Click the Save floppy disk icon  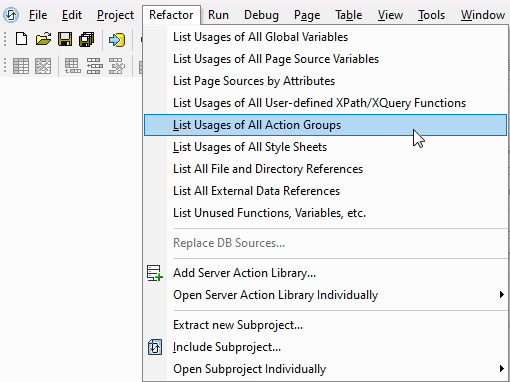65,39
